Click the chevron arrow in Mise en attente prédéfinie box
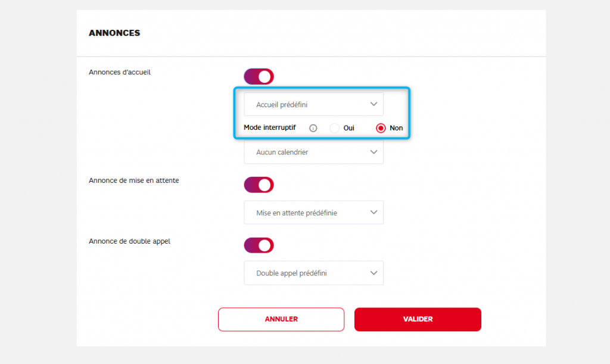 click(x=374, y=212)
